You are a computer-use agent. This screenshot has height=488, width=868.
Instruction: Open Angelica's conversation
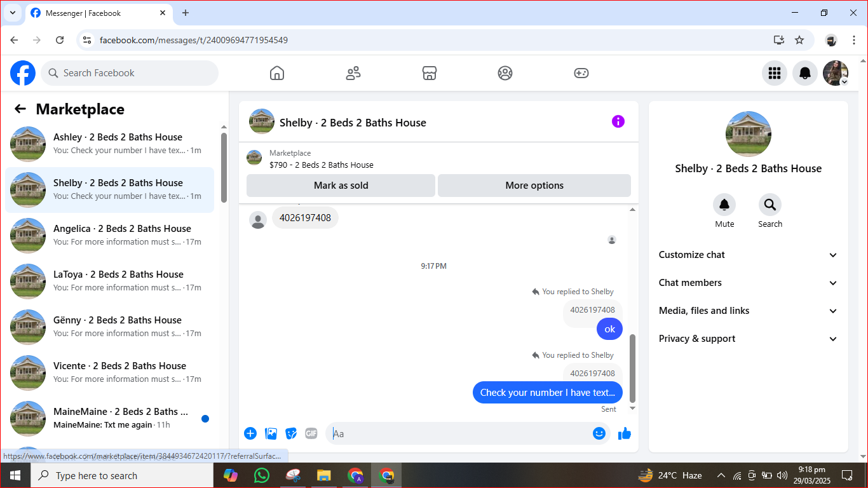(109, 236)
